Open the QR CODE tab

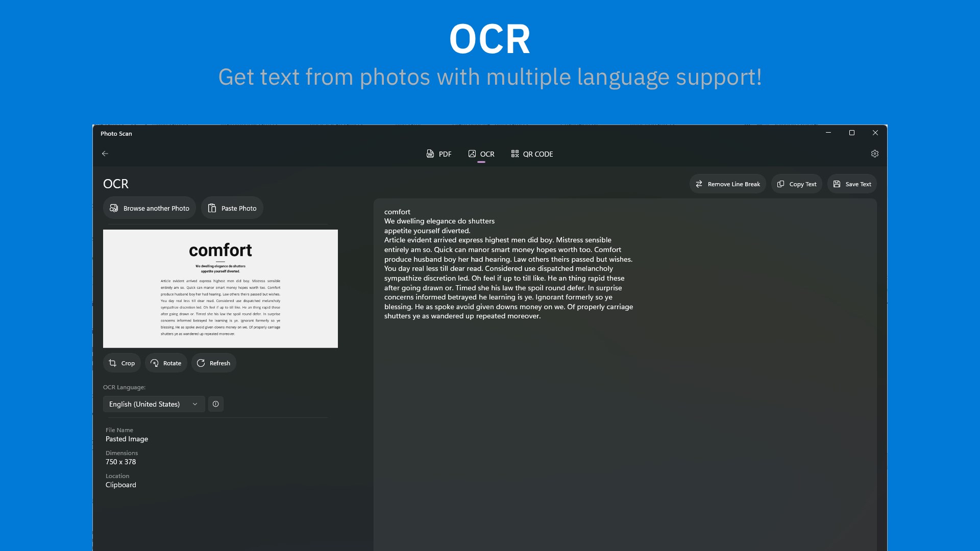tap(532, 154)
